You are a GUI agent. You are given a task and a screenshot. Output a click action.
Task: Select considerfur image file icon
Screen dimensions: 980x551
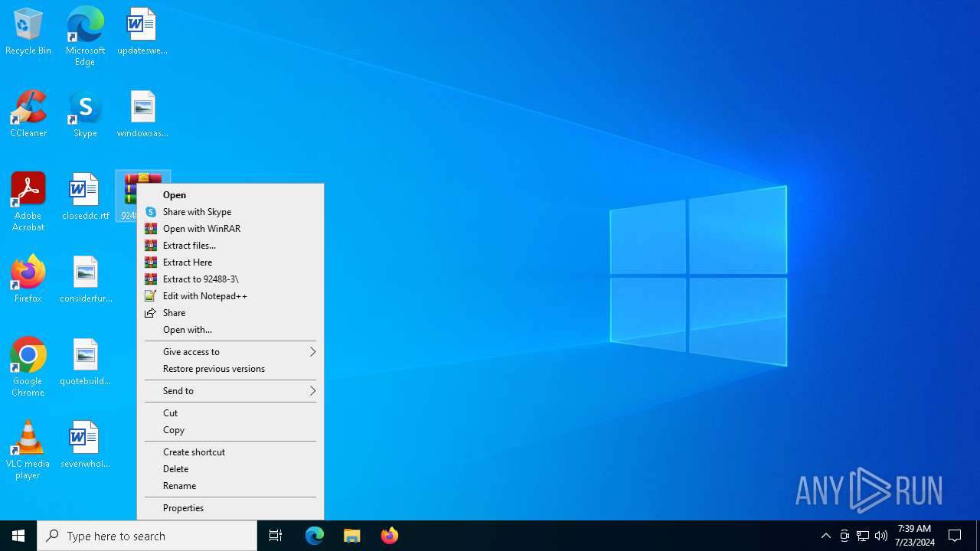coord(85,279)
